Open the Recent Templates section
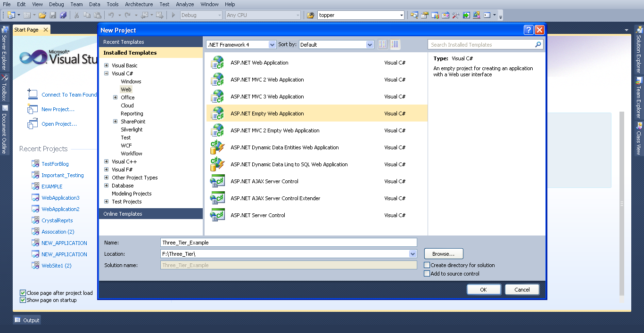The height and width of the screenshot is (333, 644). coord(151,42)
